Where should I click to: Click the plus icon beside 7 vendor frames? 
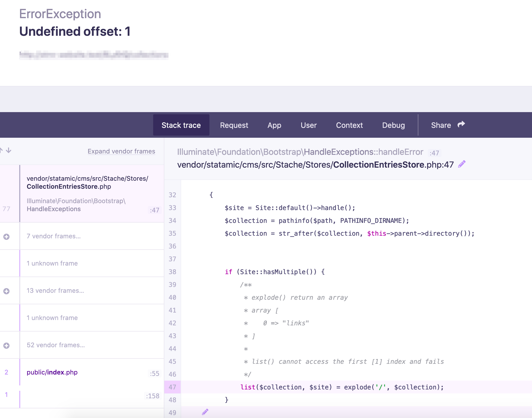(x=6, y=236)
